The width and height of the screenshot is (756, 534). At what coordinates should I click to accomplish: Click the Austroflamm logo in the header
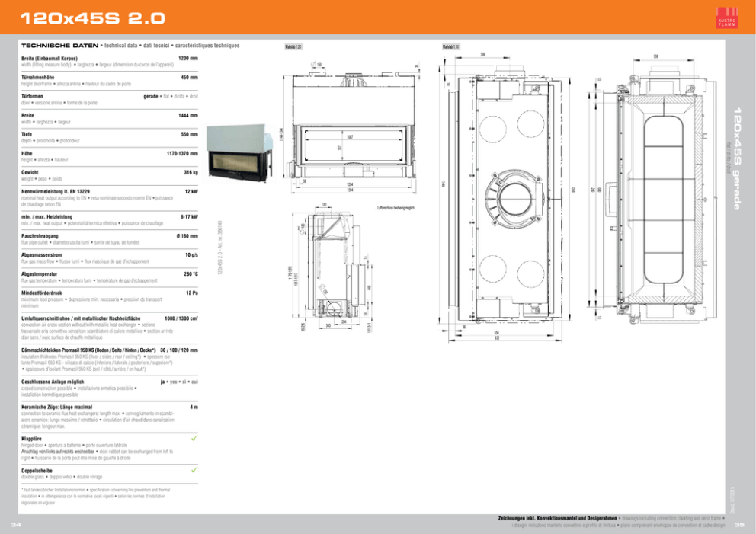click(x=727, y=18)
